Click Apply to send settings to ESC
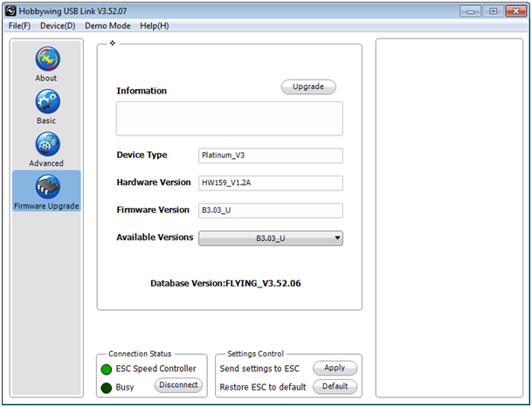532x407 pixels. pyautogui.click(x=335, y=369)
